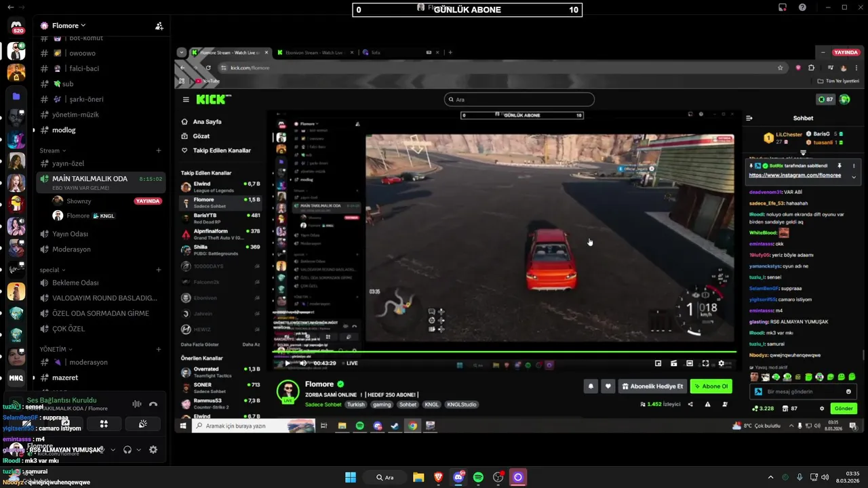Toggle Kick notification bell for Flomore

pyautogui.click(x=591, y=386)
